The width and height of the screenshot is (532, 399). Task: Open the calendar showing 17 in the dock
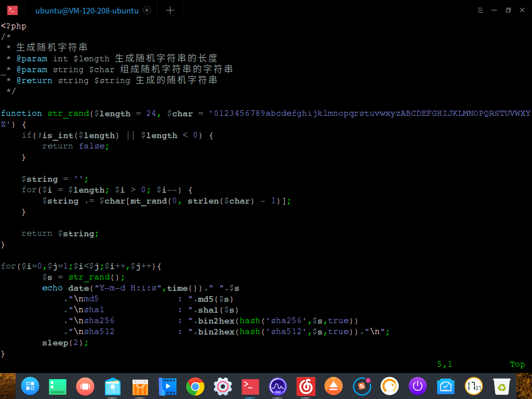coord(473,387)
